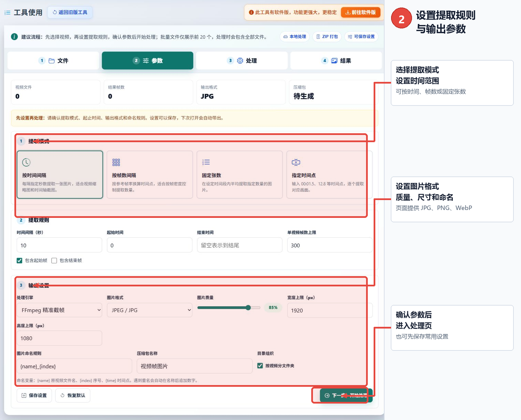The width and height of the screenshot is (521, 420).
Task: Click the 恢复默认 button
Action: 73,395
